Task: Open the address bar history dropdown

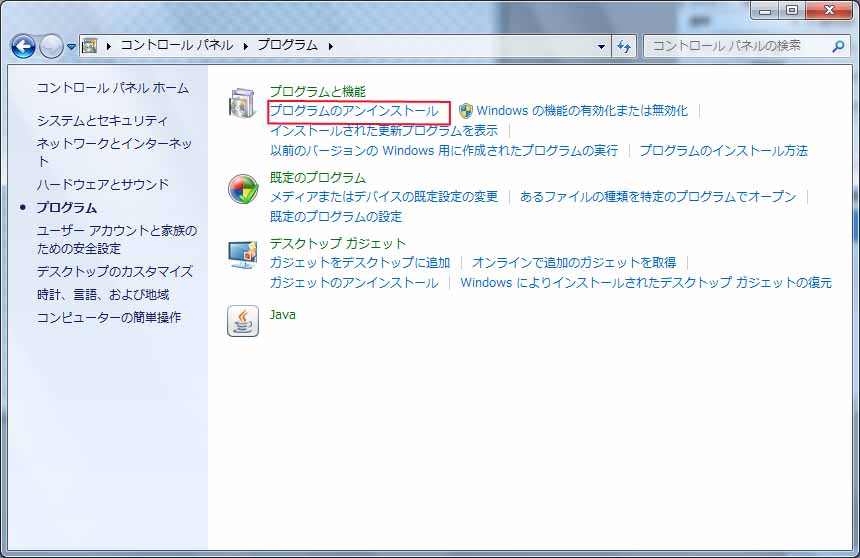Action: (601, 47)
